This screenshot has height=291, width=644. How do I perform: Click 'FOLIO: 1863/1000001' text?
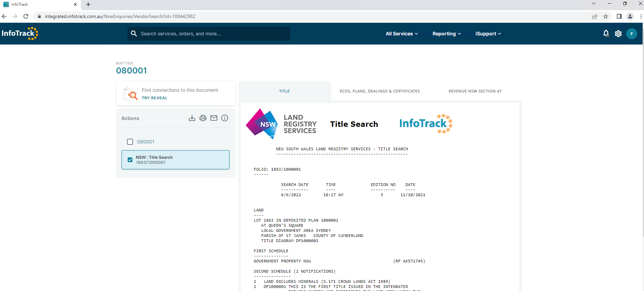277,169
